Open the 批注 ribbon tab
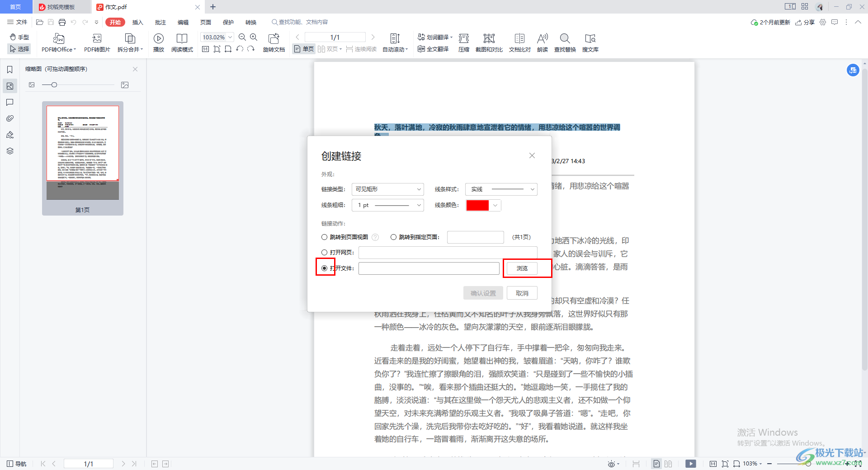The image size is (868, 470). point(160,22)
